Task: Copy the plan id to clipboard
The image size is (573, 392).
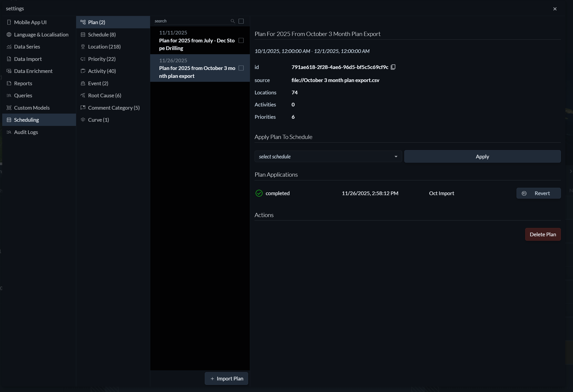Action: [393, 67]
